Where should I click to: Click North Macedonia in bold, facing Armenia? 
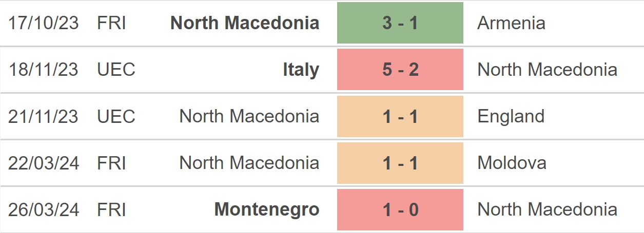(x=245, y=23)
